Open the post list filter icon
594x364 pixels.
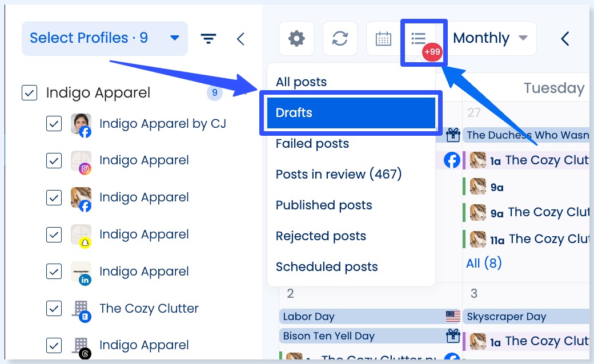(419, 39)
